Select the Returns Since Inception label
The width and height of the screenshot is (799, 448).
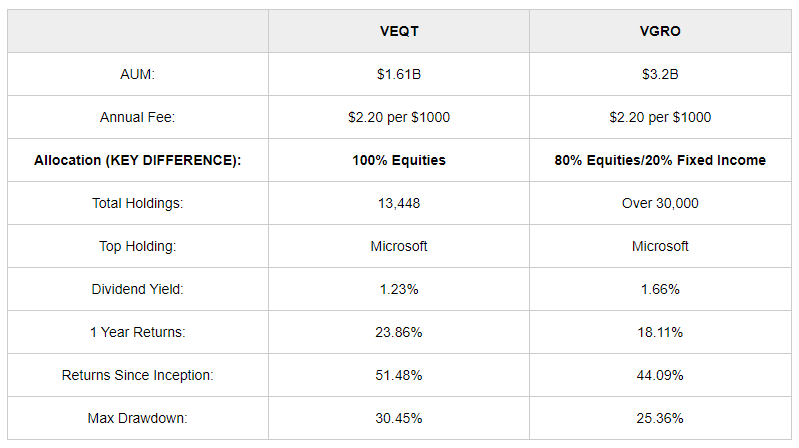(x=138, y=375)
